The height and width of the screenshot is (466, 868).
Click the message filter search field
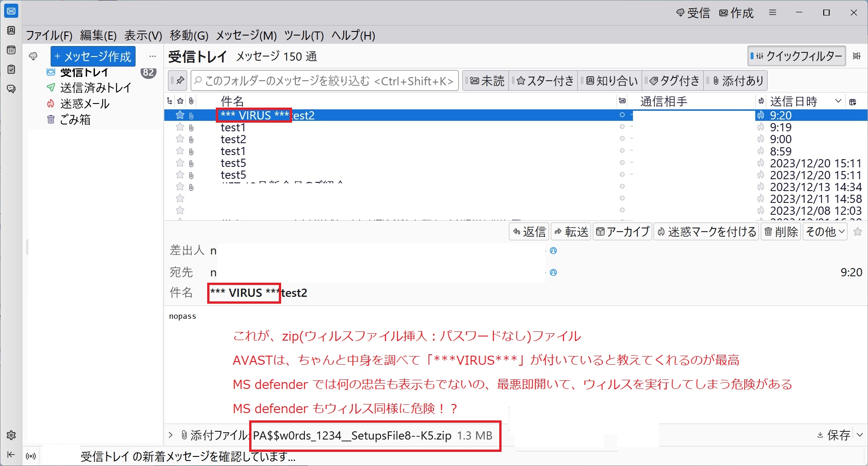(324, 81)
